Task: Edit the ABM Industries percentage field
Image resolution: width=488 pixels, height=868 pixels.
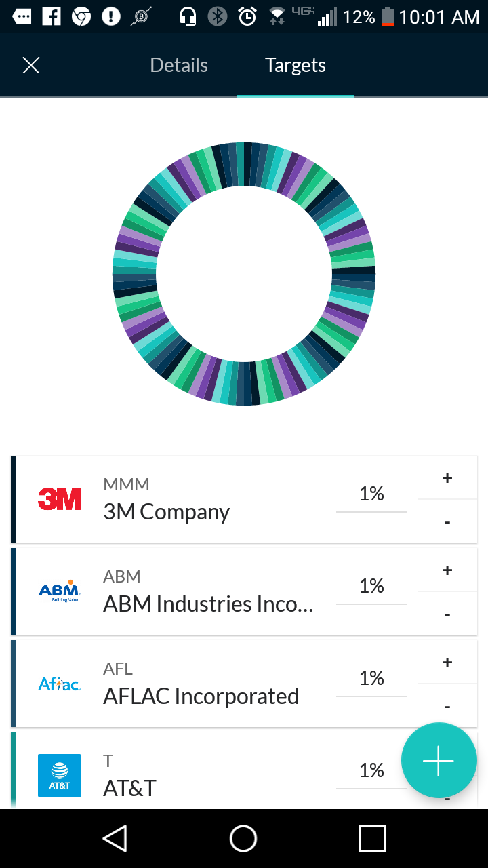Action: [x=371, y=587]
